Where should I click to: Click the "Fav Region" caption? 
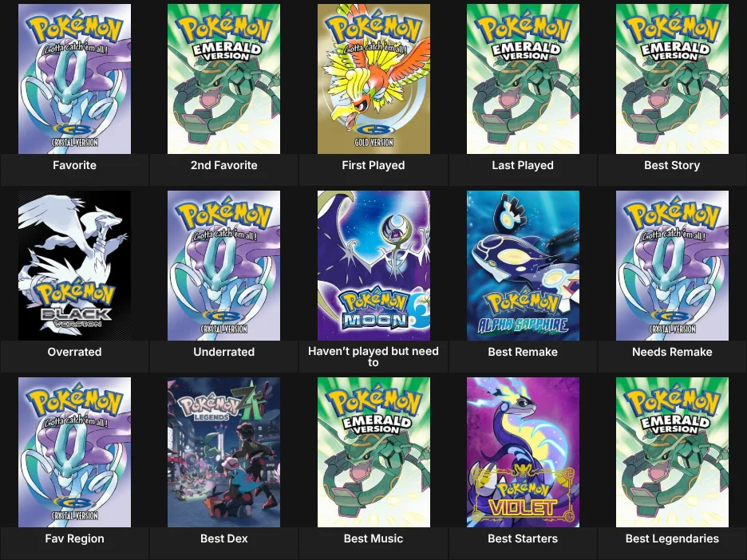point(74,538)
